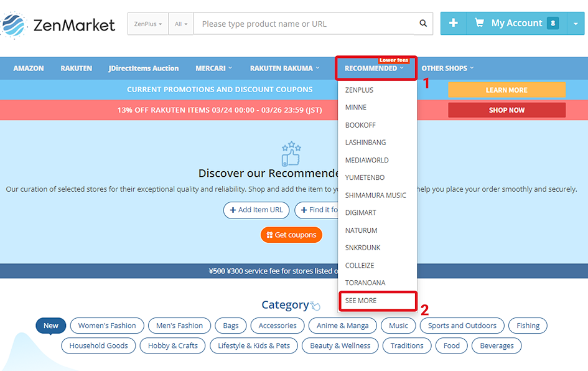Viewport: 588px width, 371px height.
Task: Choose SEE MORE in the dropdown
Action: pos(378,301)
